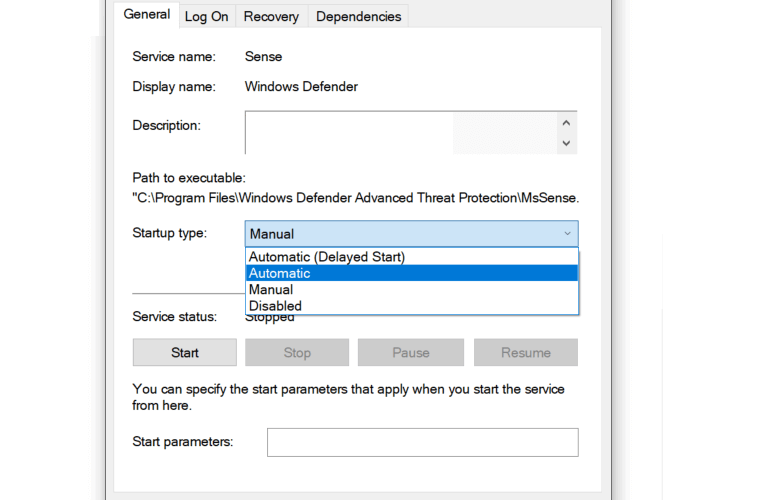Select the executable path text
This screenshot has width=764, height=500.
tap(356, 198)
